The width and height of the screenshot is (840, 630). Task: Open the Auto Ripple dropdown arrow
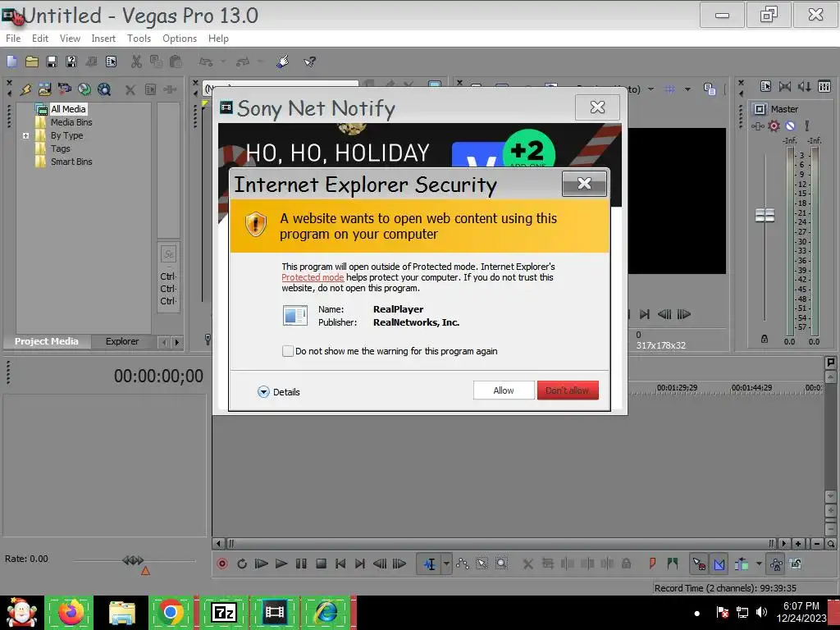[759, 564]
